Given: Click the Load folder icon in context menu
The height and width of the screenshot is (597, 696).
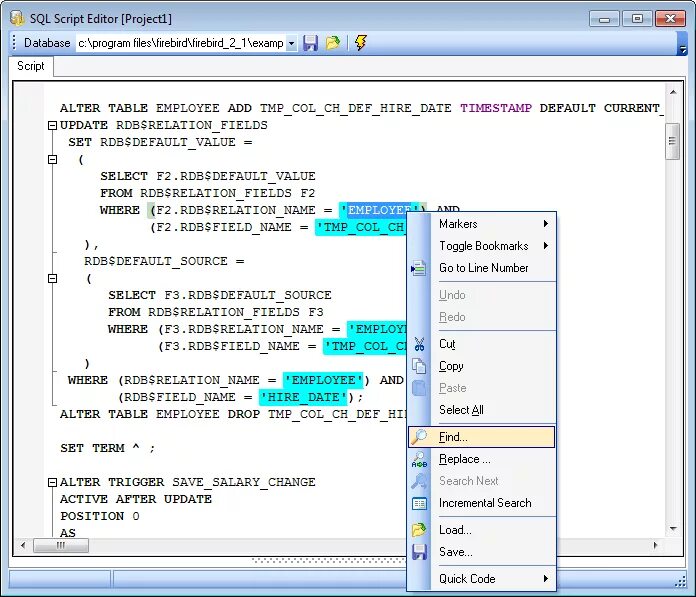Looking at the screenshot, I should click(x=419, y=530).
